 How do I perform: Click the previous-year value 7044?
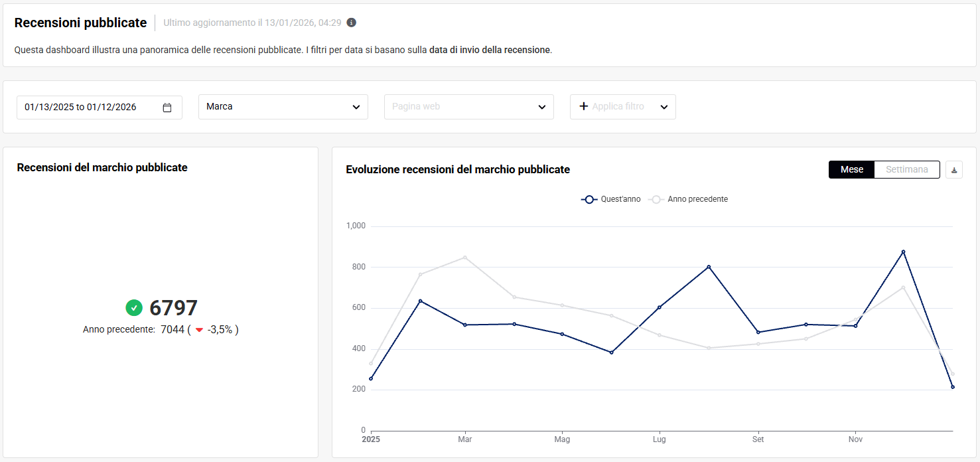[172, 329]
